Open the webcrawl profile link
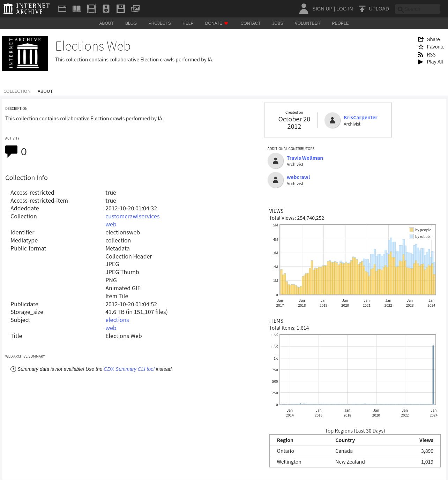The image size is (448, 480). (x=298, y=177)
